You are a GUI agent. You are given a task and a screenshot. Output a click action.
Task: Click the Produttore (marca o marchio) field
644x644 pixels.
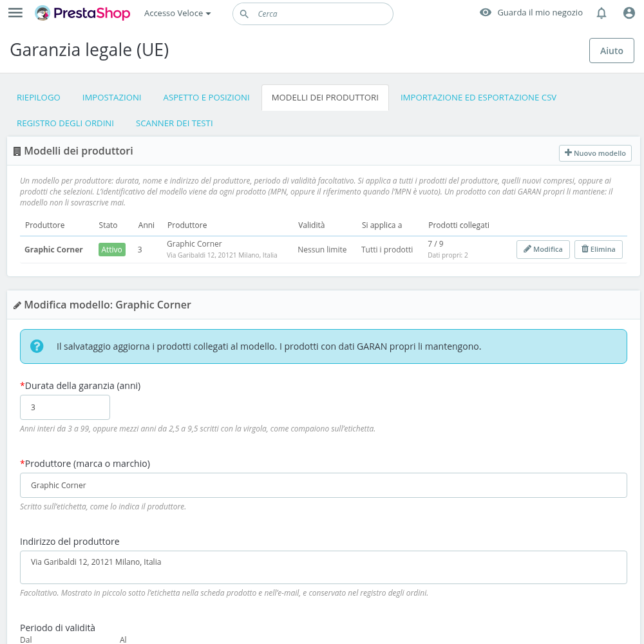[324, 486]
